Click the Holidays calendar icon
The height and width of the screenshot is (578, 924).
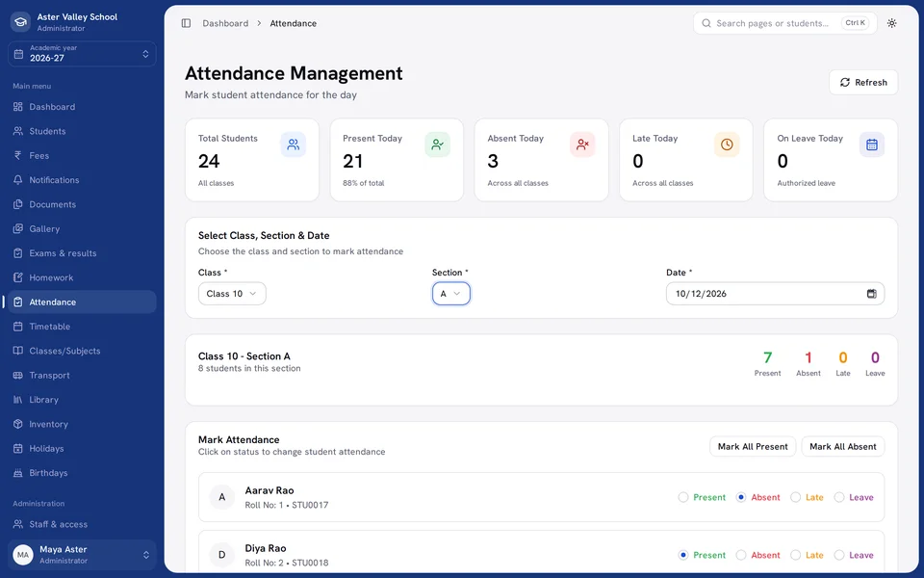tap(18, 448)
